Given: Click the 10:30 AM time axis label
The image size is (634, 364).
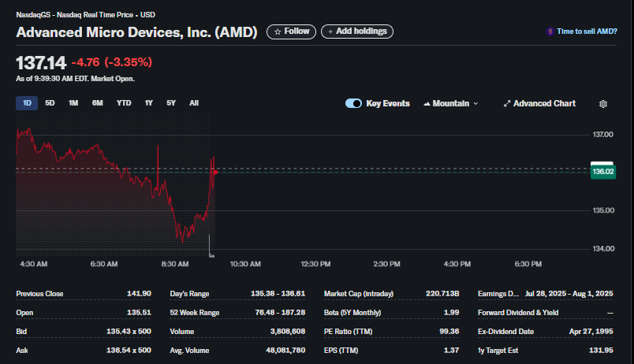Looking at the screenshot, I should point(245,264).
